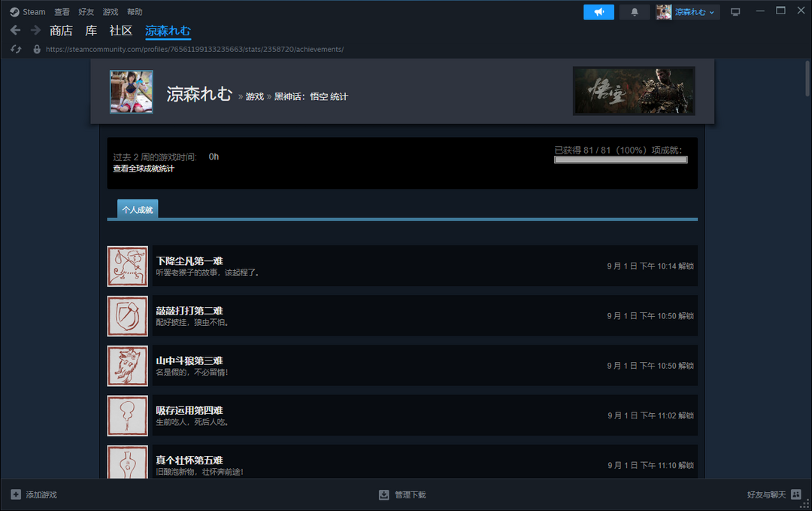Click the large profile avatar picture
Screen dimensions: 812x511
click(x=132, y=92)
